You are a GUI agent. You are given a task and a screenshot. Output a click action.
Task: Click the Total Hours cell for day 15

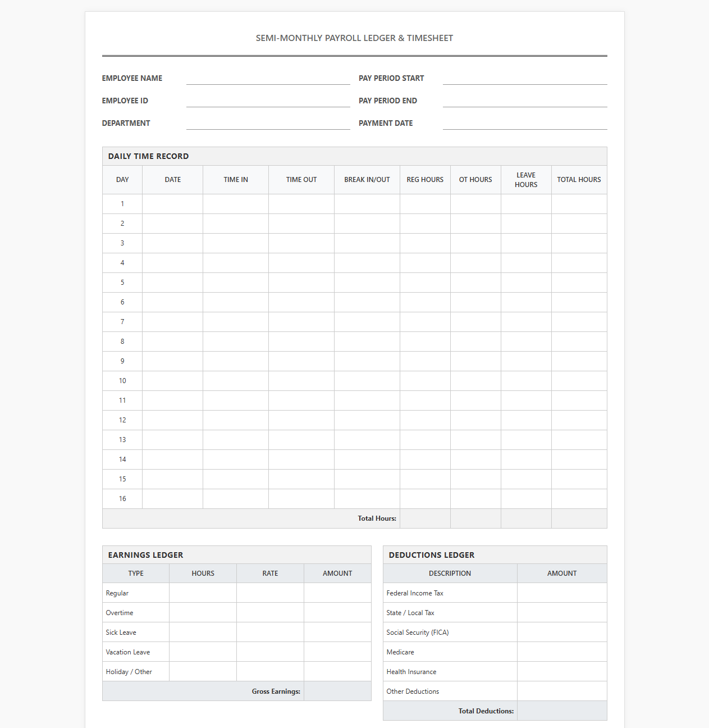click(x=579, y=479)
